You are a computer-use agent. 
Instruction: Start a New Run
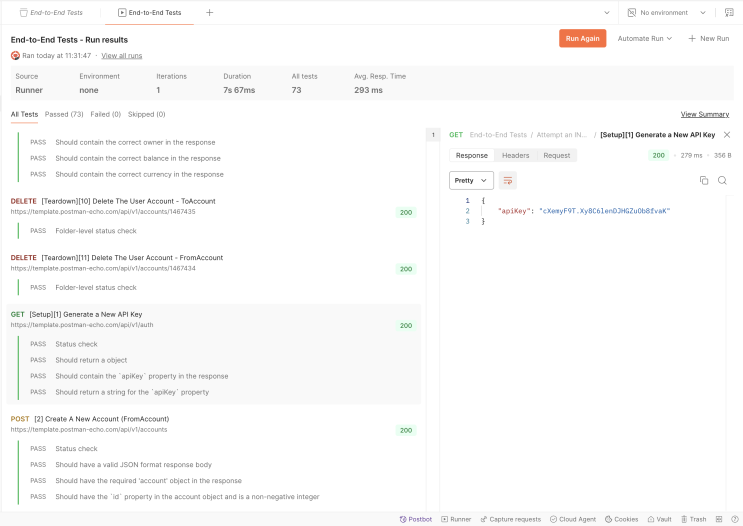tap(708, 38)
